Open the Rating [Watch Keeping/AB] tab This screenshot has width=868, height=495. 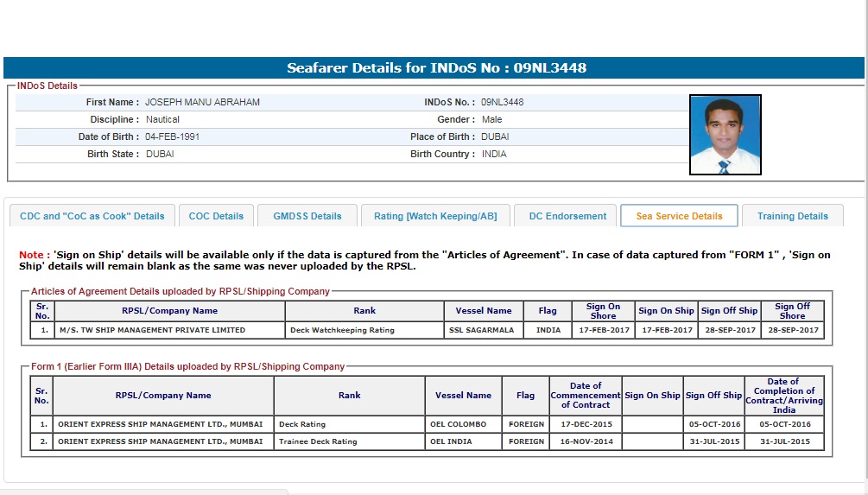(x=435, y=216)
